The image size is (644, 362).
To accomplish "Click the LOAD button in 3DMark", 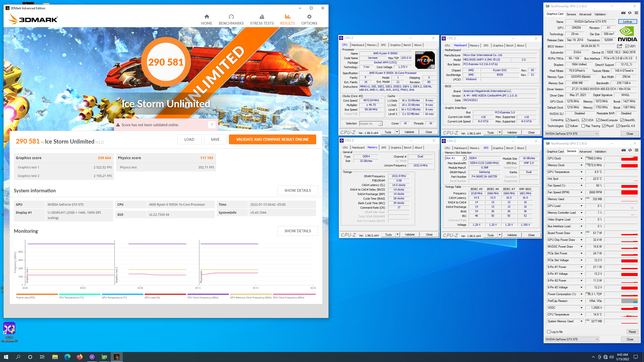I will click(x=189, y=139).
